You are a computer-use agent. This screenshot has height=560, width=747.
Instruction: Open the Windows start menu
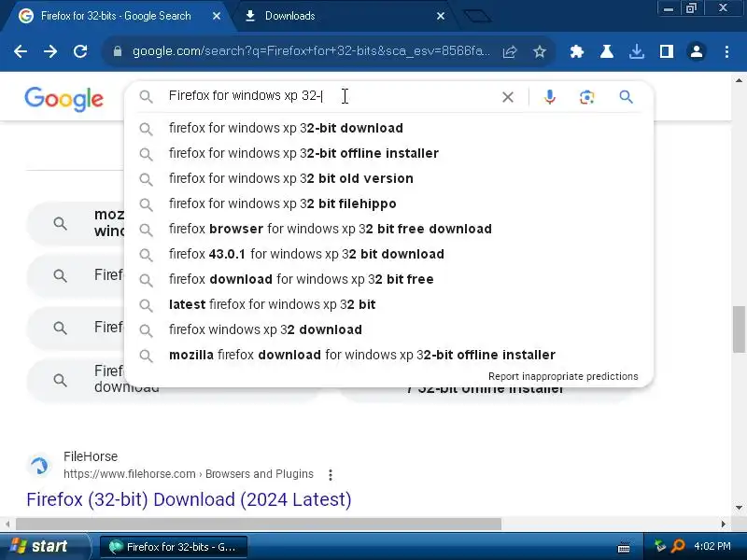[45, 546]
